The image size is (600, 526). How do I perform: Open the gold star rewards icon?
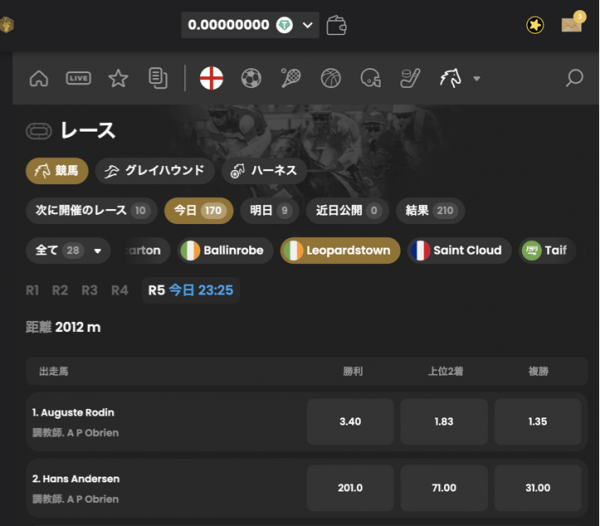coord(535,25)
